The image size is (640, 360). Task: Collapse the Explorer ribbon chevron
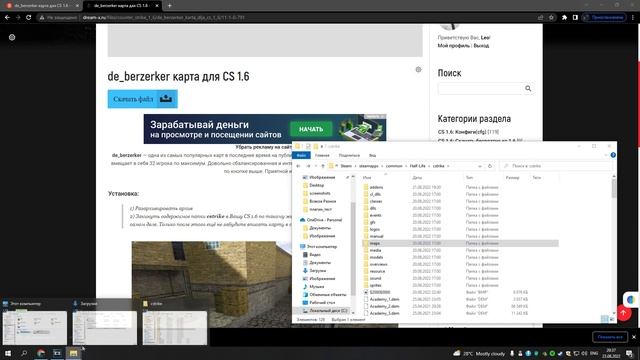(606, 155)
